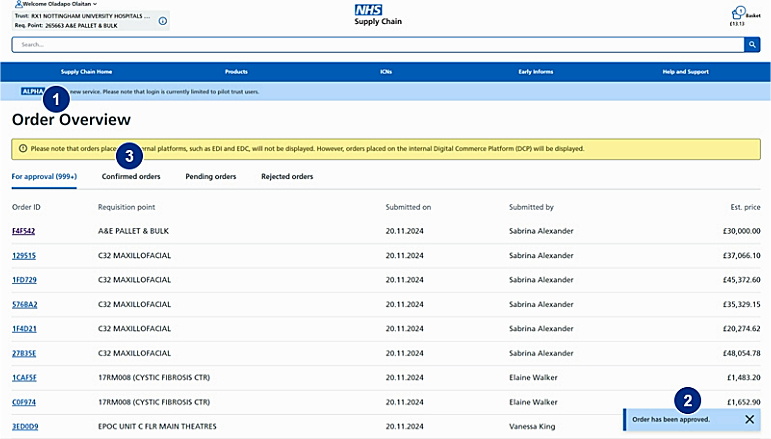Viewport: 771px width, 439px height.
Task: Open the Basket icon
Action: 738,13
